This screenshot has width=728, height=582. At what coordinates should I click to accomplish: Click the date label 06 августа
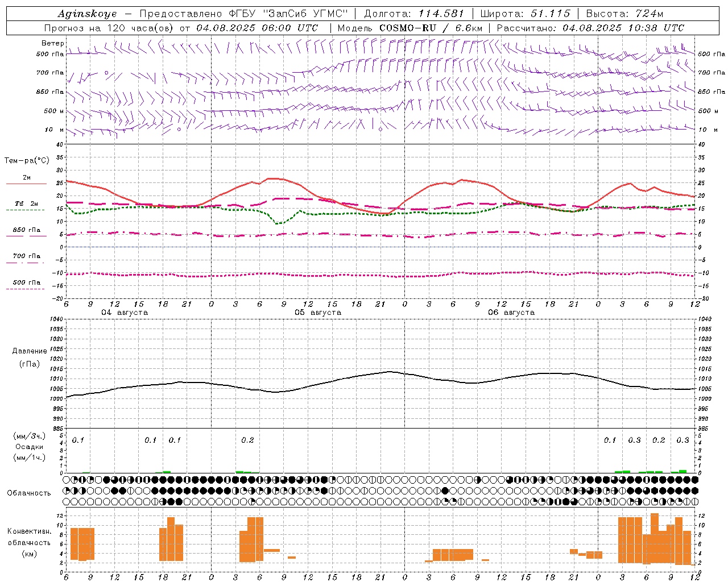tap(511, 313)
